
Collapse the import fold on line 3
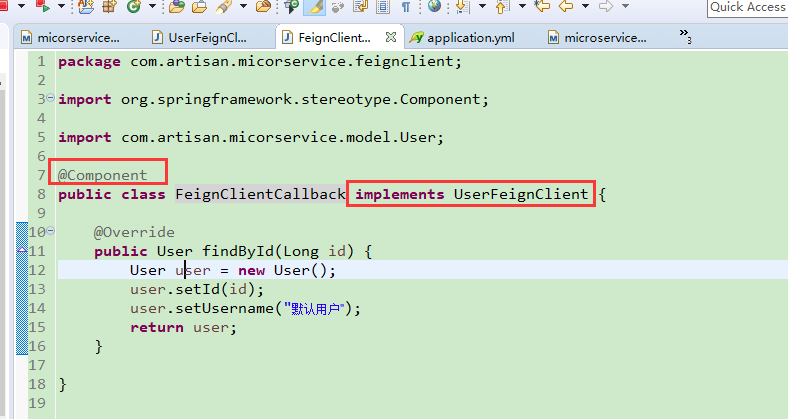pos(50,98)
